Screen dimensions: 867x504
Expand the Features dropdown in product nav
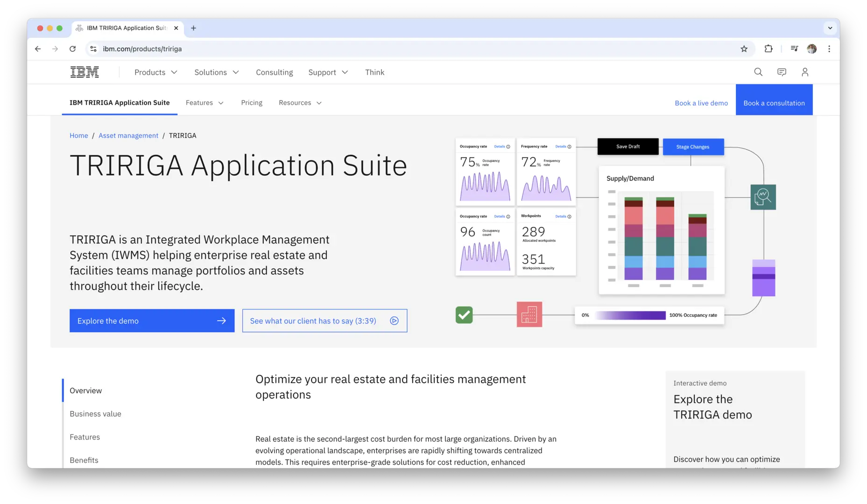(x=204, y=103)
